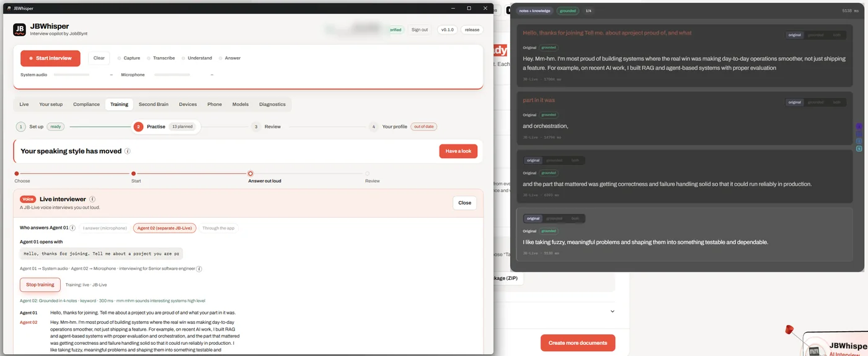Image resolution: width=868 pixels, height=356 pixels.
Task: Click the red 'Voice' badge
Action: 28,199
